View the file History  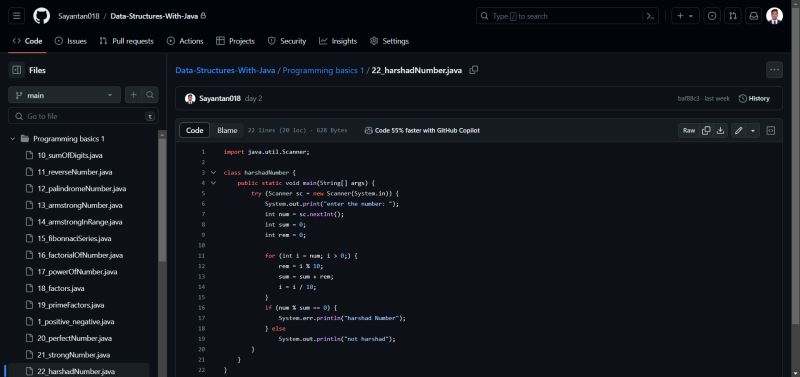click(x=754, y=98)
